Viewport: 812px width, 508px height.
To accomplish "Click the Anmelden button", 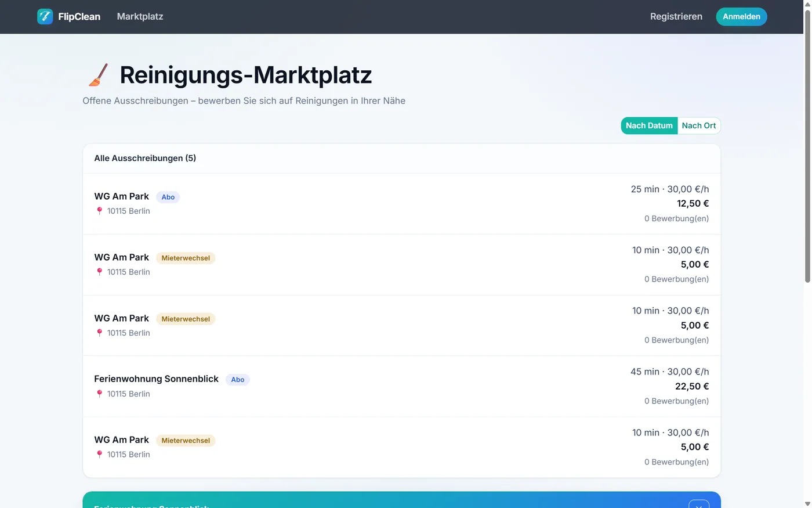I will pos(741,17).
